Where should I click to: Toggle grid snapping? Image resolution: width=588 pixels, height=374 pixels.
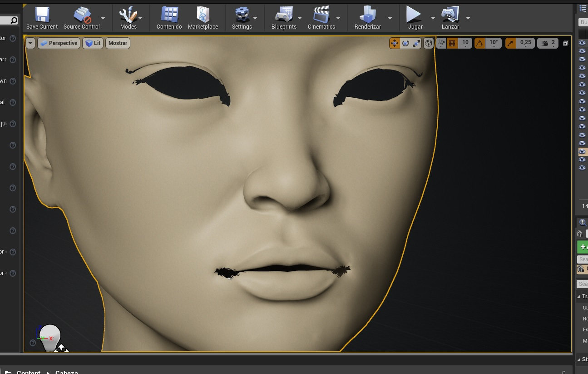click(x=452, y=43)
